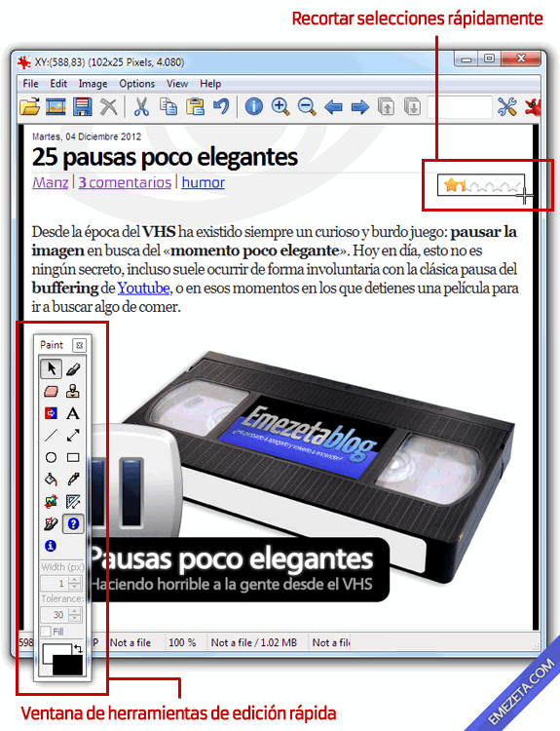Click the Tolerance value field showing 30

tap(55, 614)
